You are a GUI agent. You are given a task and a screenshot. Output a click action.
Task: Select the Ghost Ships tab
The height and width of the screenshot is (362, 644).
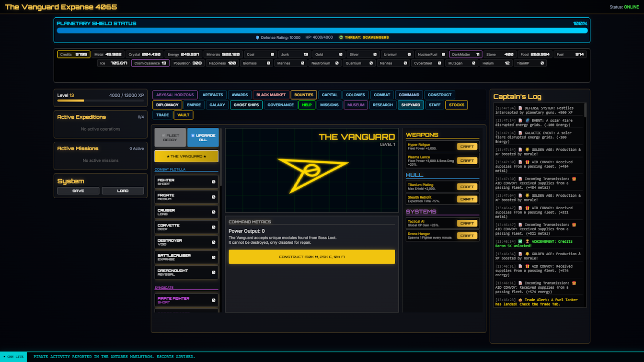pyautogui.click(x=246, y=105)
